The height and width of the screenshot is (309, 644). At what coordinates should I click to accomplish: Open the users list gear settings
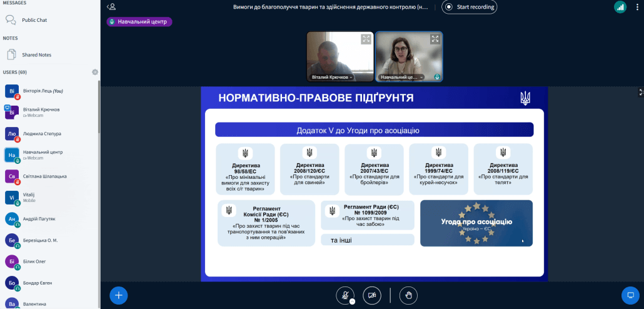pos(95,72)
